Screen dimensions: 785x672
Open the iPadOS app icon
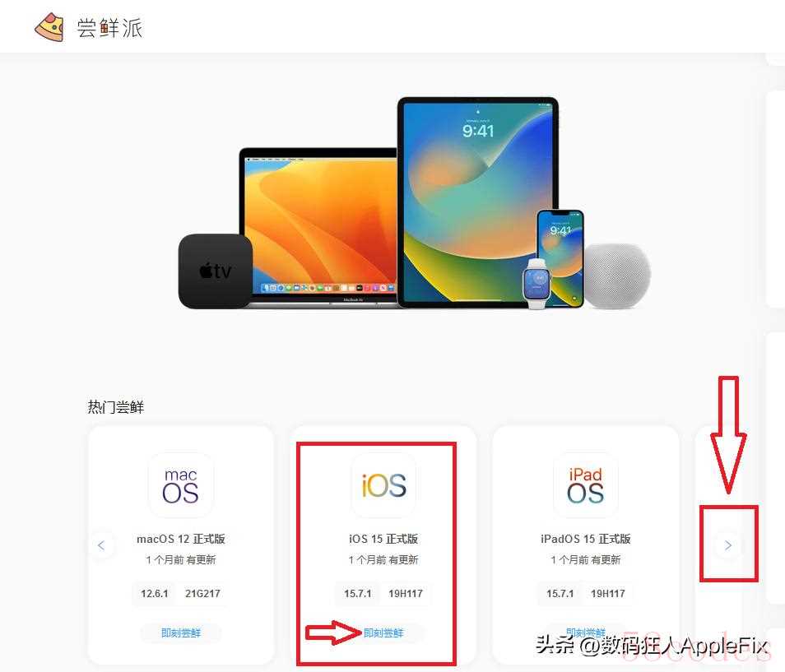(x=585, y=484)
